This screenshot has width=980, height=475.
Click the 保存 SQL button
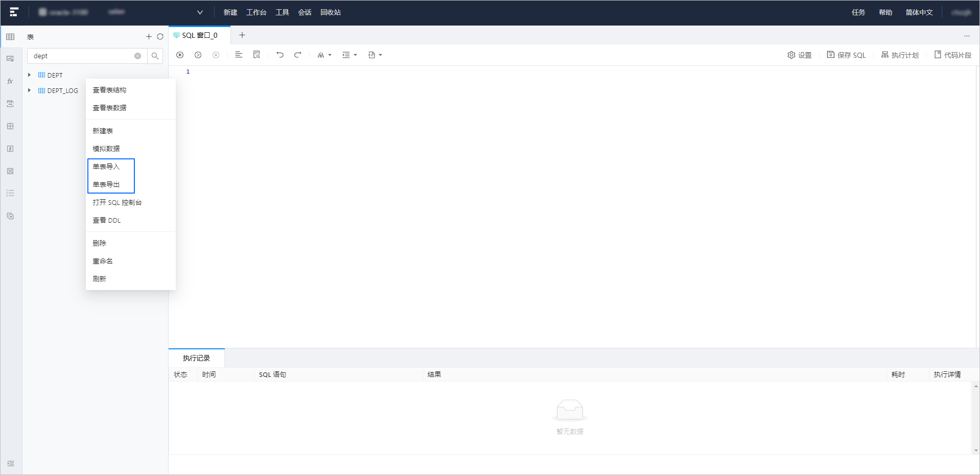[846, 55]
